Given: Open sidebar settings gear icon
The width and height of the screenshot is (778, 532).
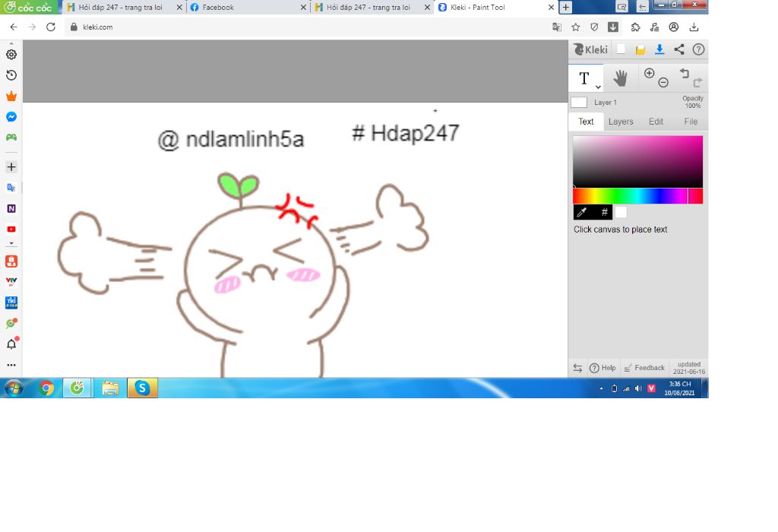Looking at the screenshot, I should [x=11, y=55].
